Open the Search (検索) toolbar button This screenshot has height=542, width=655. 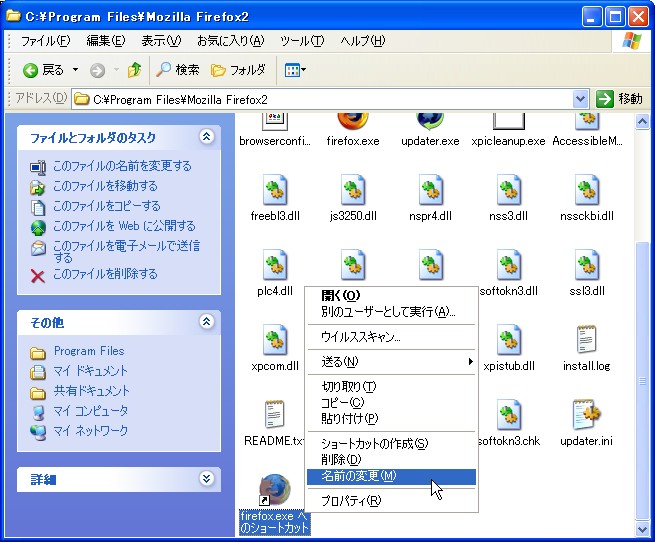pyautogui.click(x=178, y=70)
